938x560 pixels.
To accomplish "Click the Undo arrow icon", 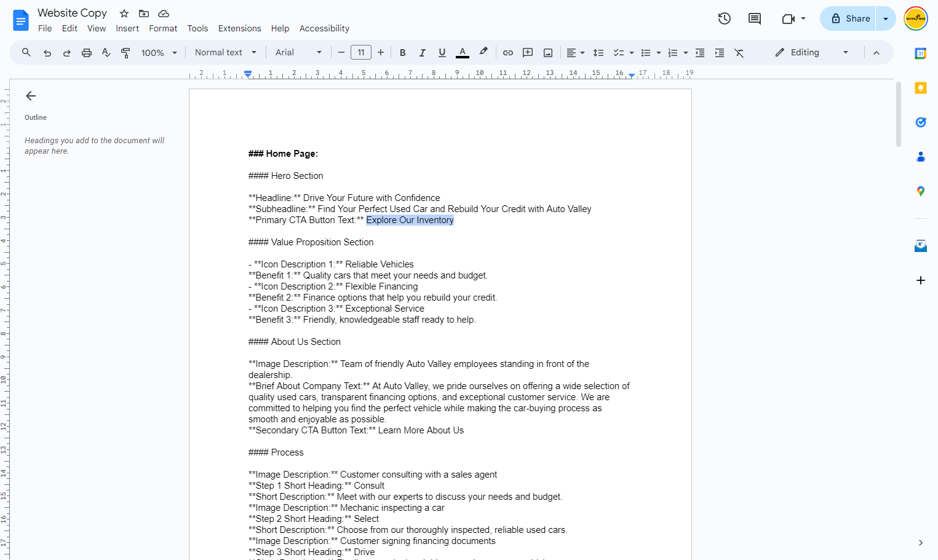I will coord(47,53).
